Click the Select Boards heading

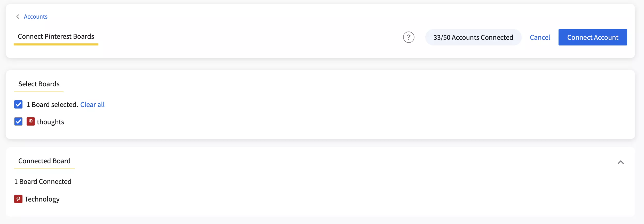click(39, 84)
